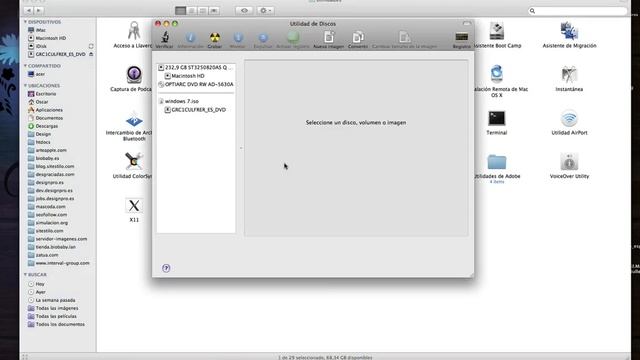
Task: Select the X11 app icon
Action: [x=134, y=206]
